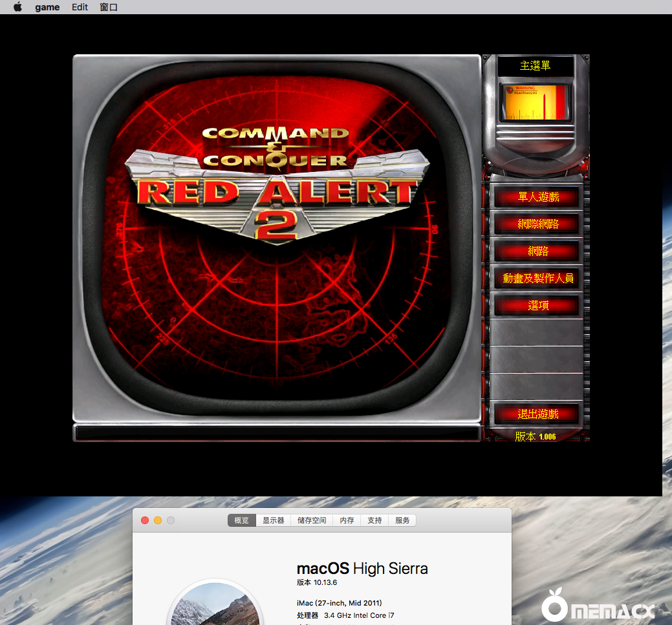Show the 服务 tab
Viewport: 672px width, 625px height.
(402, 520)
